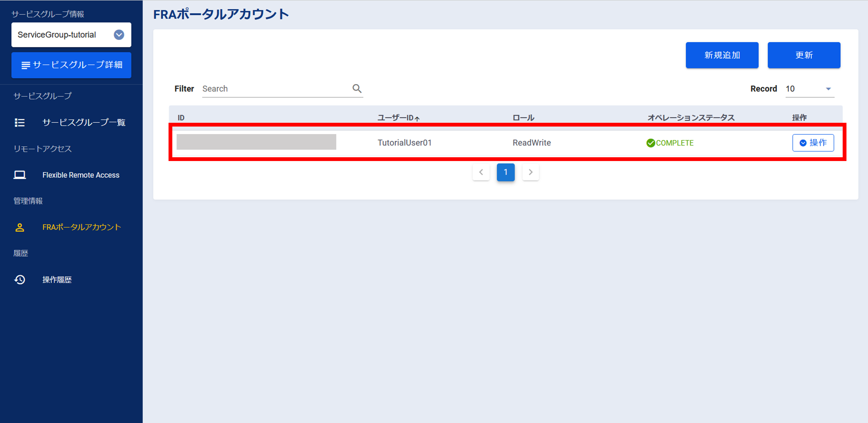868x423 pixels.
Task: Expand the Record count dropdown
Action: coord(828,89)
